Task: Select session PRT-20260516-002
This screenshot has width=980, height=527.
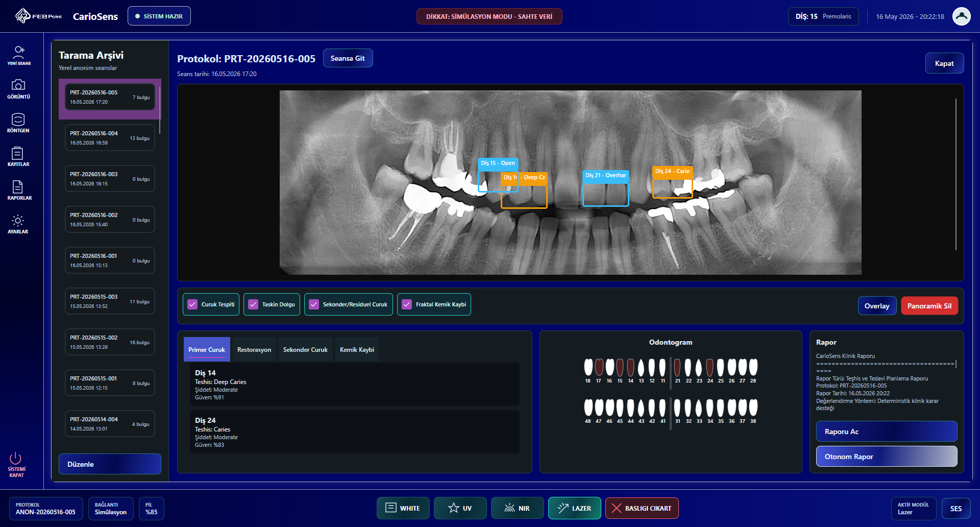Action: pos(110,220)
